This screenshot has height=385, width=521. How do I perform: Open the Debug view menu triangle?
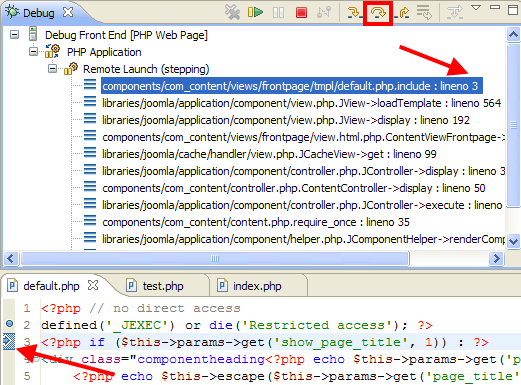coord(476,8)
